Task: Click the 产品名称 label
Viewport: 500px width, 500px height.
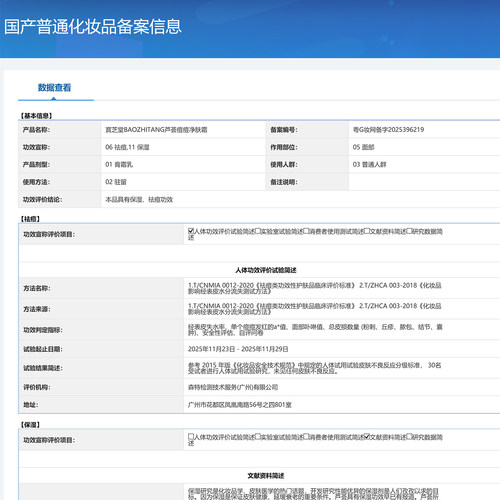Action: pyautogui.click(x=36, y=130)
